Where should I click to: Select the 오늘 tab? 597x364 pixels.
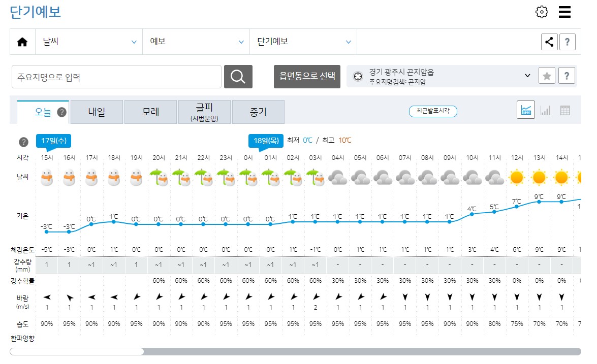(x=43, y=112)
